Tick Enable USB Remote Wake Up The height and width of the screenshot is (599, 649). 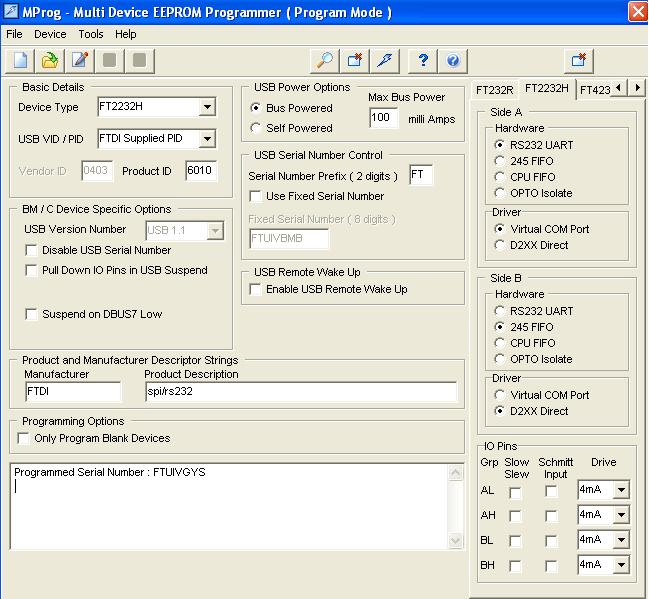255,289
